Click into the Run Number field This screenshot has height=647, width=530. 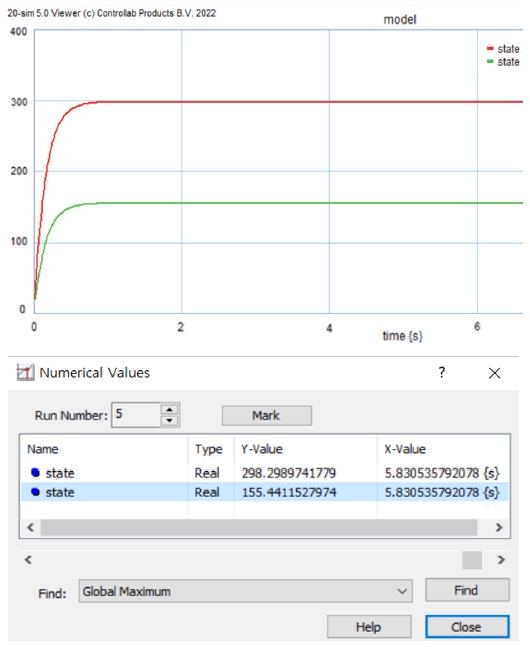pyautogui.click(x=135, y=415)
